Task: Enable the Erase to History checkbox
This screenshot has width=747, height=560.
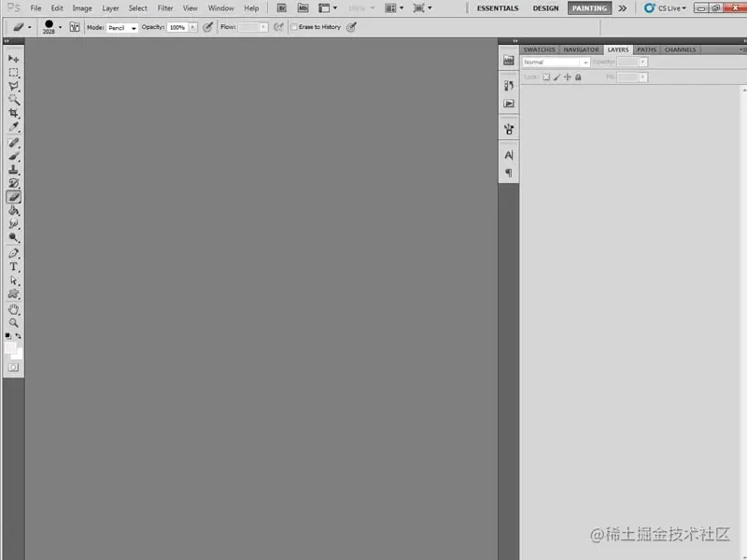Action: point(294,26)
